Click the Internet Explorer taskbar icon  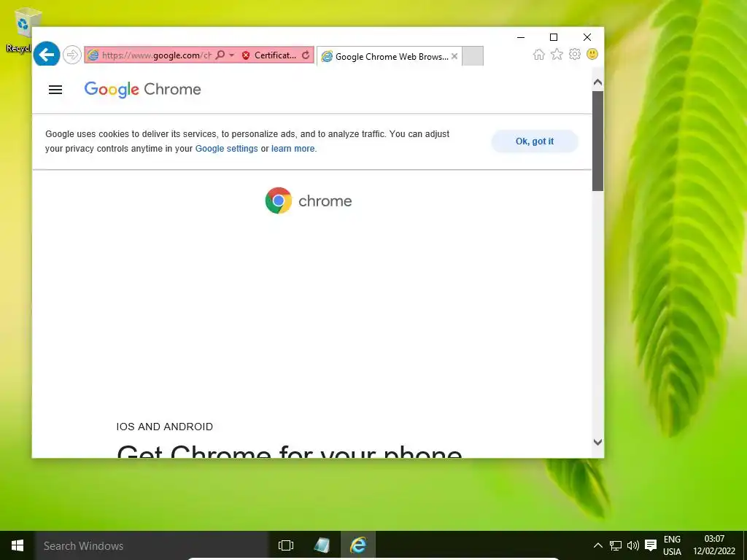click(x=357, y=545)
